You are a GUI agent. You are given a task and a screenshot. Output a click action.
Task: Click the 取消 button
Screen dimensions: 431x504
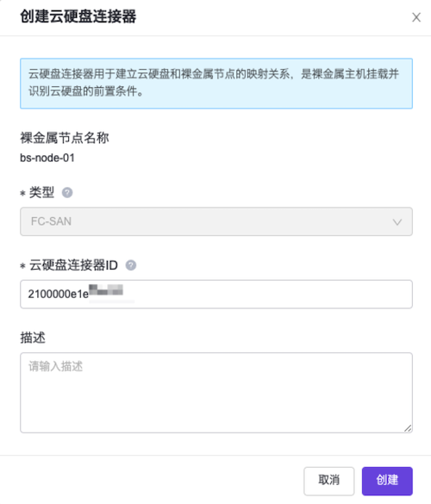coord(328,481)
